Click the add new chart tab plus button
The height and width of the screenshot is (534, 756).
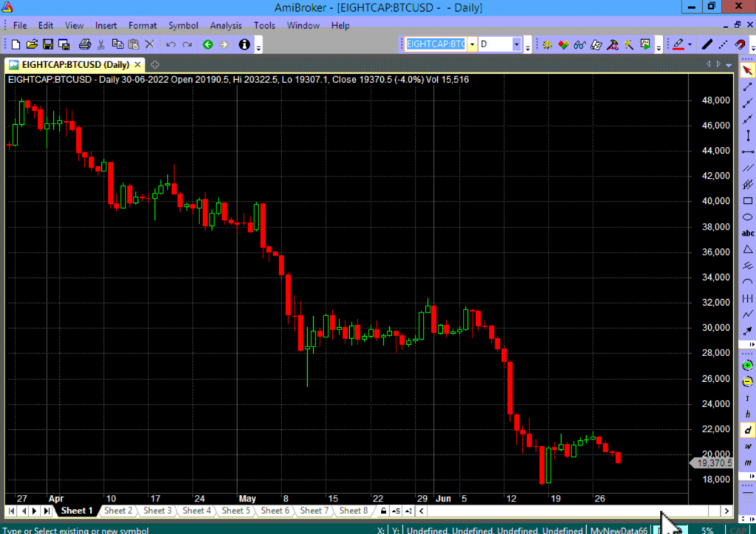155,65
